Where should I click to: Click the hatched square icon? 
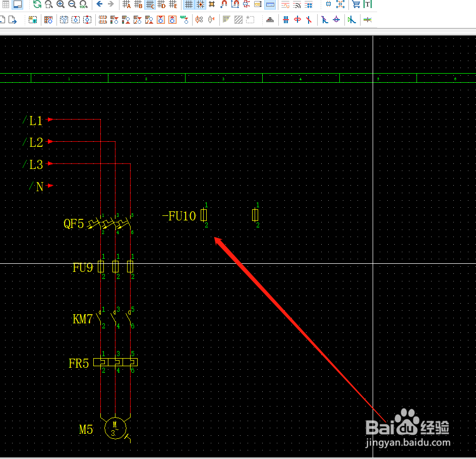click(239, 20)
